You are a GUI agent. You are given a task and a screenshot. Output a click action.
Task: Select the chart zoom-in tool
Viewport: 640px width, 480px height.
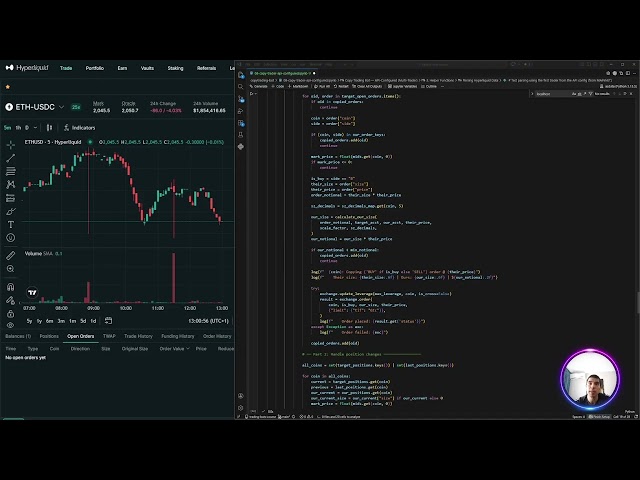tap(11, 269)
